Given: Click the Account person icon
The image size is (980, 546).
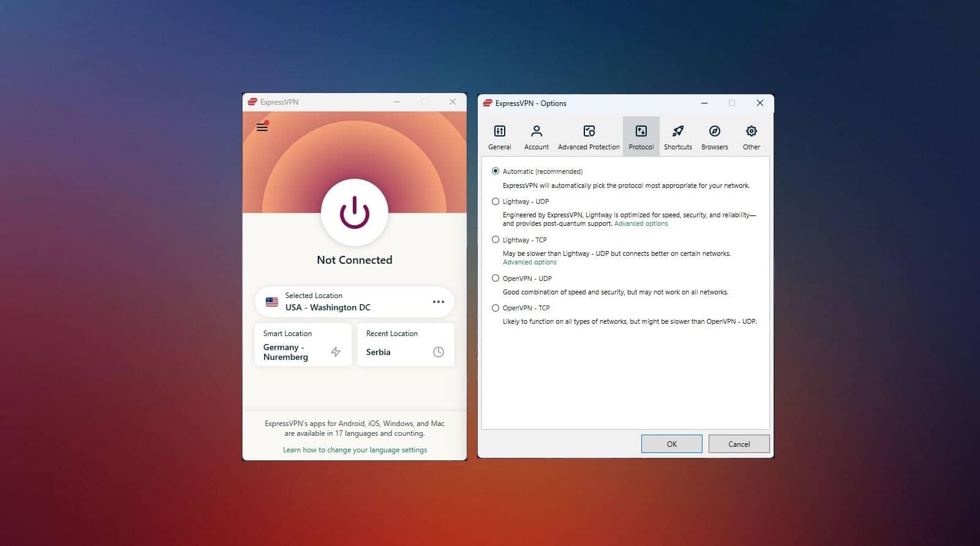Looking at the screenshot, I should (x=537, y=131).
